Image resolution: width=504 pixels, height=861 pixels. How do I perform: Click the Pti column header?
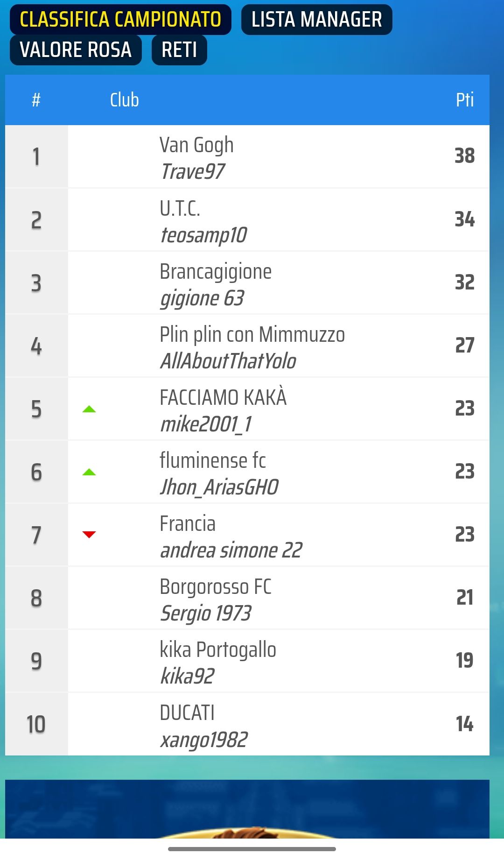pos(465,100)
